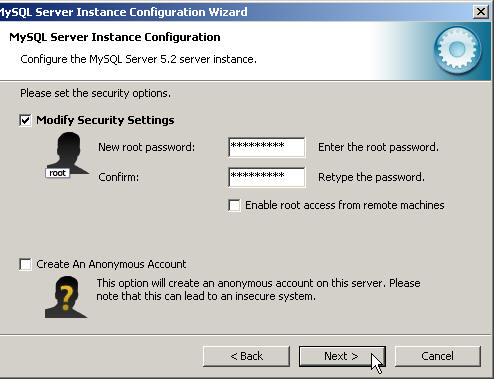This screenshot has width=494, height=379.
Task: Click the Confirm password field
Action: [266, 177]
